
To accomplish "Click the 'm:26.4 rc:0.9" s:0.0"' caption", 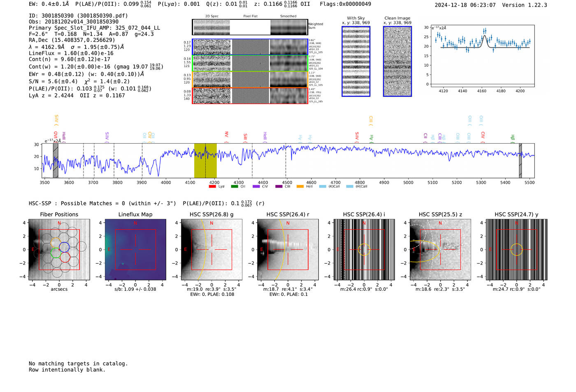I will (x=364, y=289).
